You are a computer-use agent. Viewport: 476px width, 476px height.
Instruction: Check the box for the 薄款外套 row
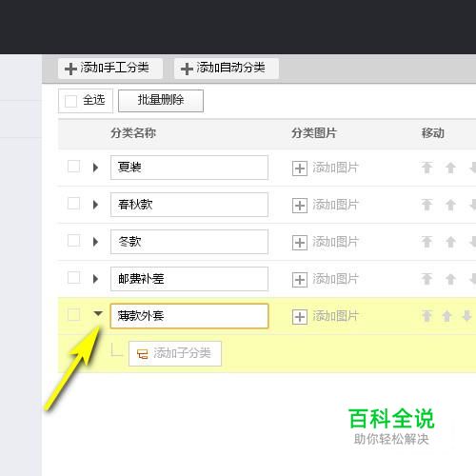click(74, 315)
